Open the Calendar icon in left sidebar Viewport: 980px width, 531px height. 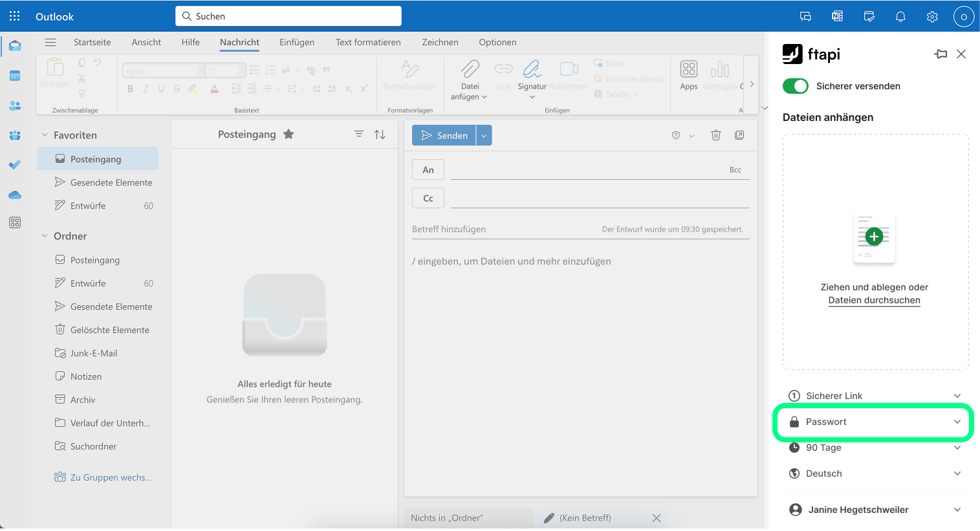[x=15, y=76]
